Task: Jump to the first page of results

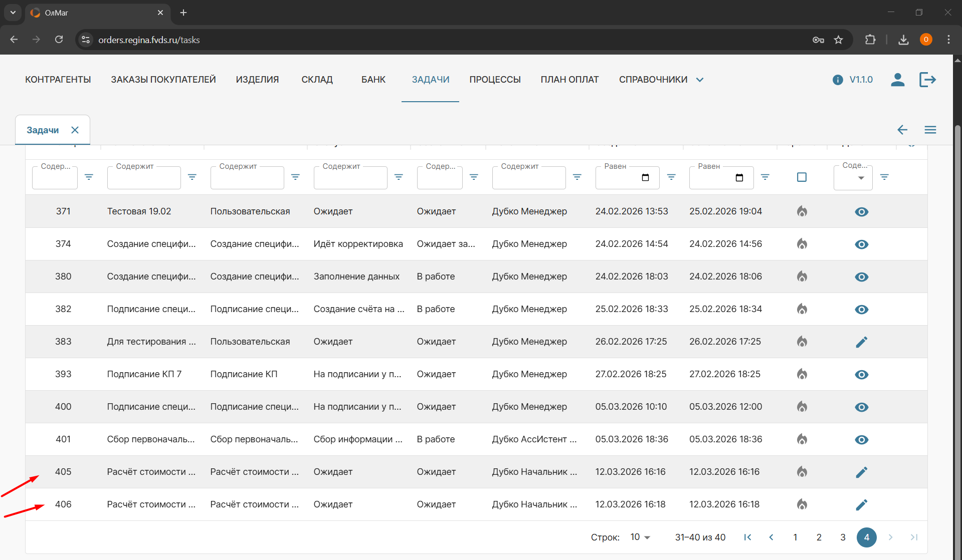Action: (x=747, y=537)
